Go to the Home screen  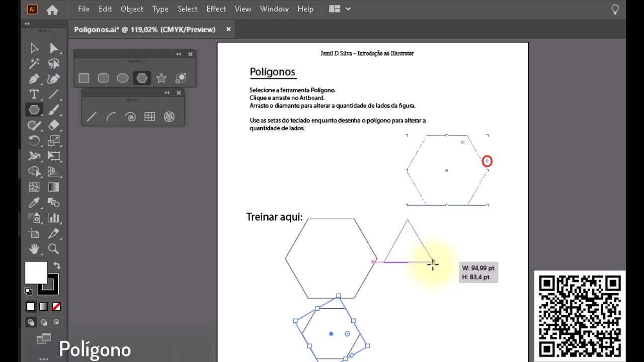52,10
